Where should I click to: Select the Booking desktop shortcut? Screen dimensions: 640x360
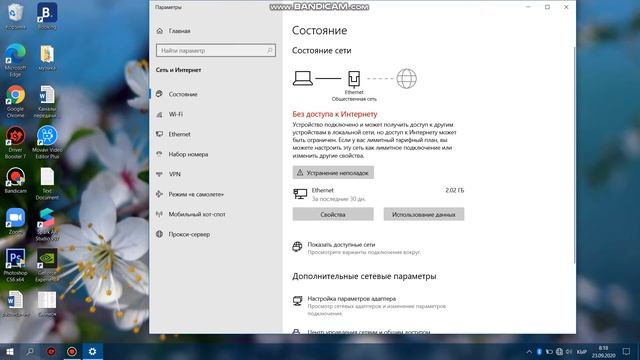click(47, 17)
